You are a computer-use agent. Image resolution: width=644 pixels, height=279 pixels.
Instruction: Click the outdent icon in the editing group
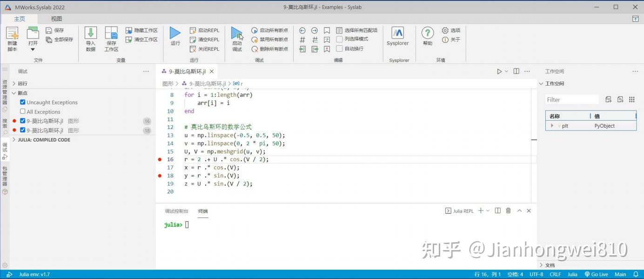click(x=315, y=49)
